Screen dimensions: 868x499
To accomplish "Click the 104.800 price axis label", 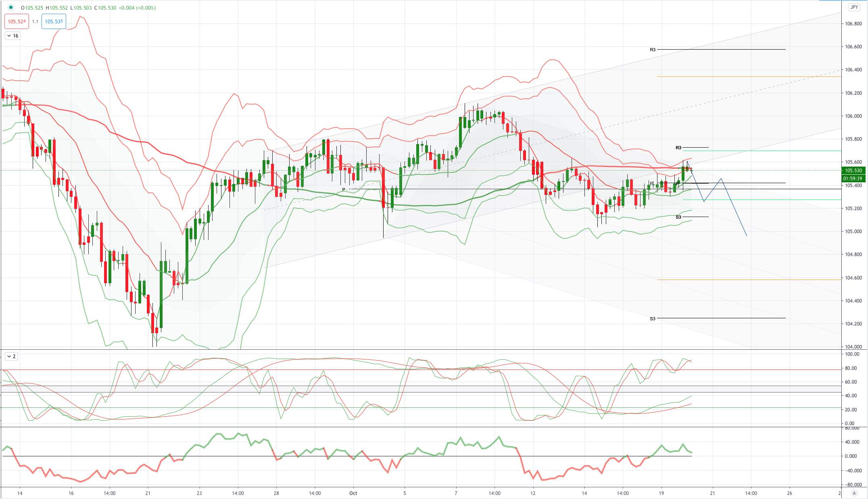I will pos(853,255).
